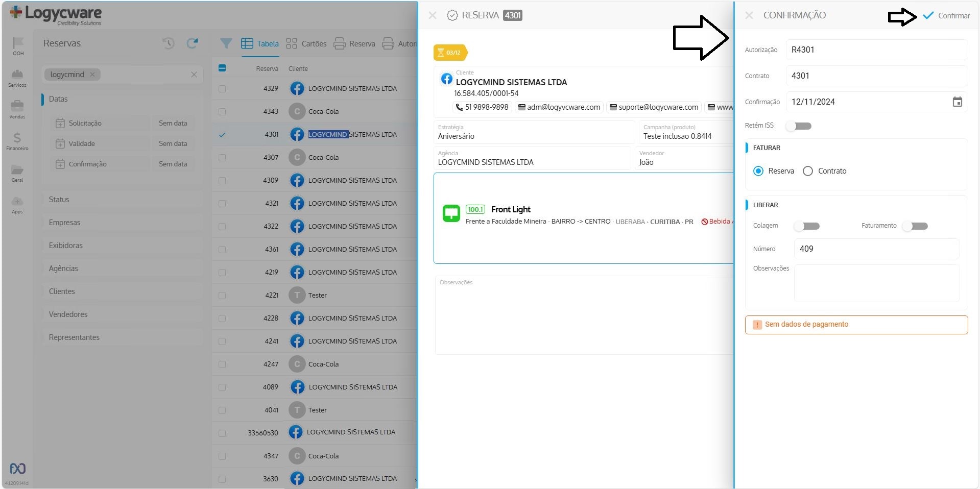Toggle the Faturamento switch

tap(915, 226)
